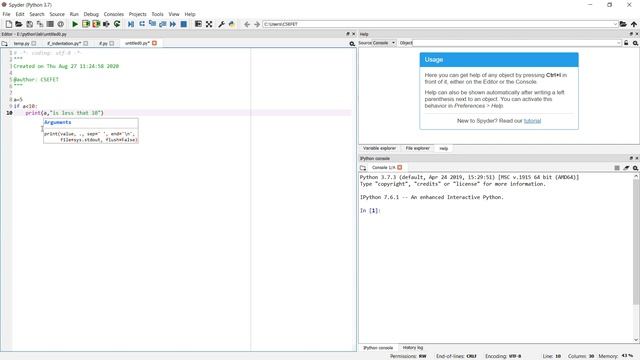640x360 pixels.
Task: Browse console tabs using the folder icon
Action: click(363, 168)
